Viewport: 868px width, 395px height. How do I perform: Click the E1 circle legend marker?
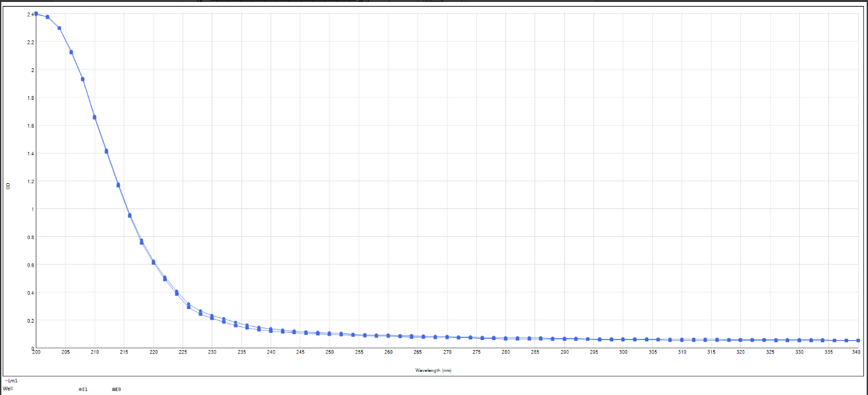[80, 389]
